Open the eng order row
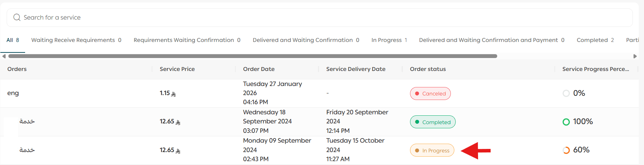 click(x=13, y=93)
